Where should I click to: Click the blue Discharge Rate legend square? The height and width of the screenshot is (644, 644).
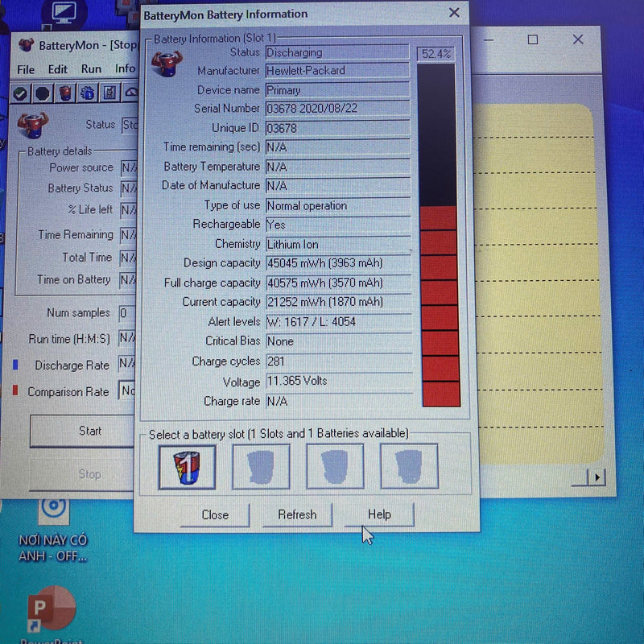[15, 365]
